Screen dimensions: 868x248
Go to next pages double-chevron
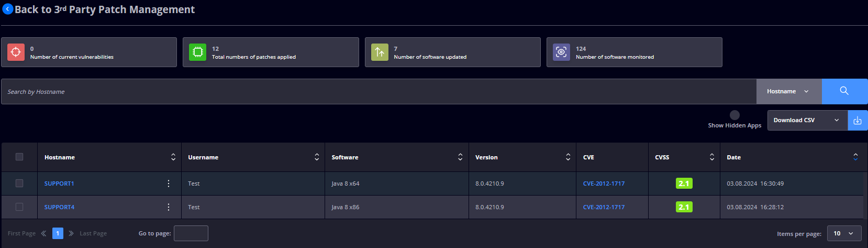(x=71, y=233)
